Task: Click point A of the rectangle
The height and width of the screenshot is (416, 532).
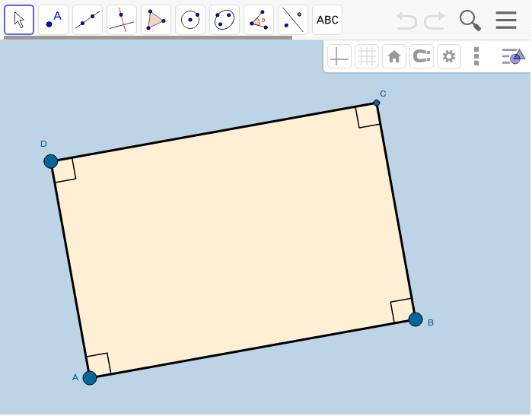Action: pyautogui.click(x=90, y=378)
